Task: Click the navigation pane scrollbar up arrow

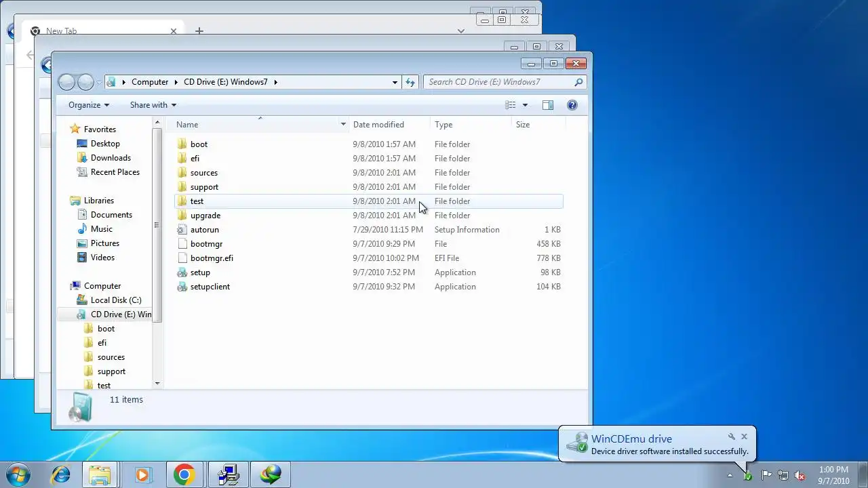Action: coord(157,123)
